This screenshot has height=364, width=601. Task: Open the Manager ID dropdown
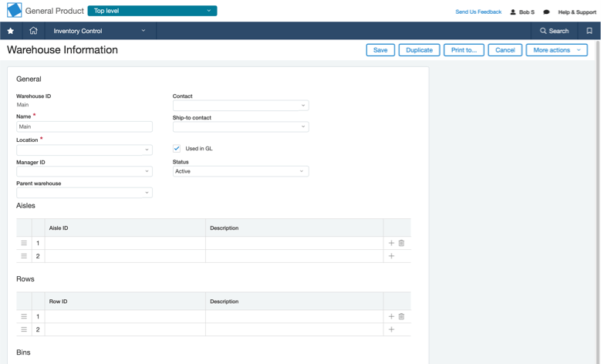pos(84,171)
